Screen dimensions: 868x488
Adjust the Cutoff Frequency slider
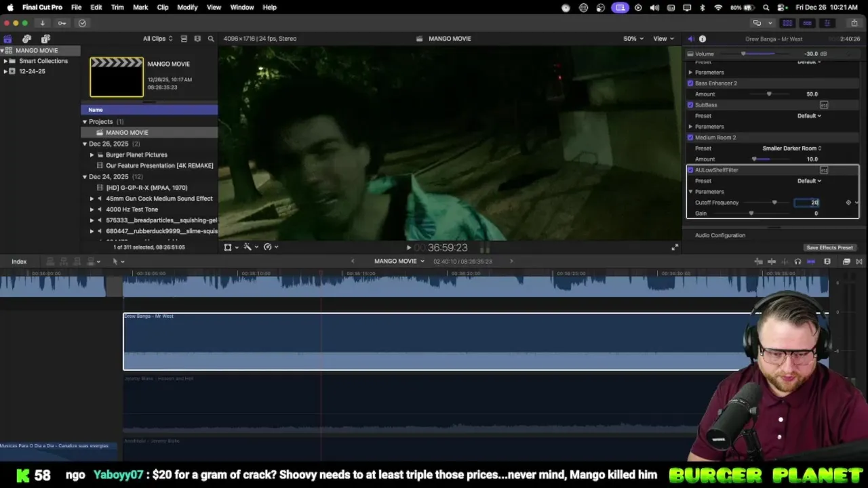coord(774,203)
